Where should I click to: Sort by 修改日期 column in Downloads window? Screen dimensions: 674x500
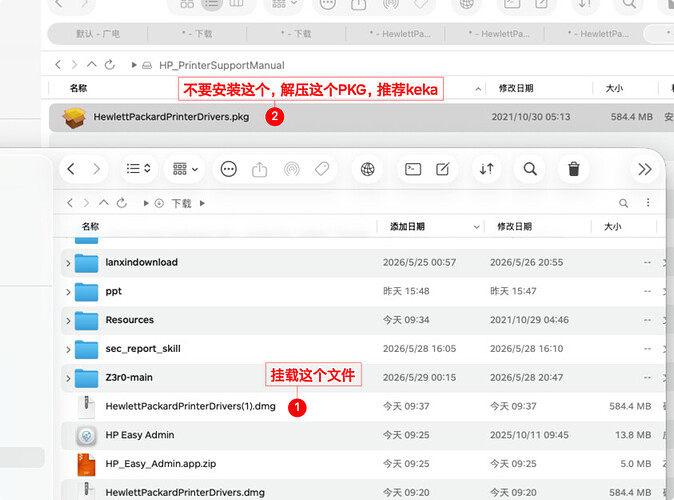(514, 227)
